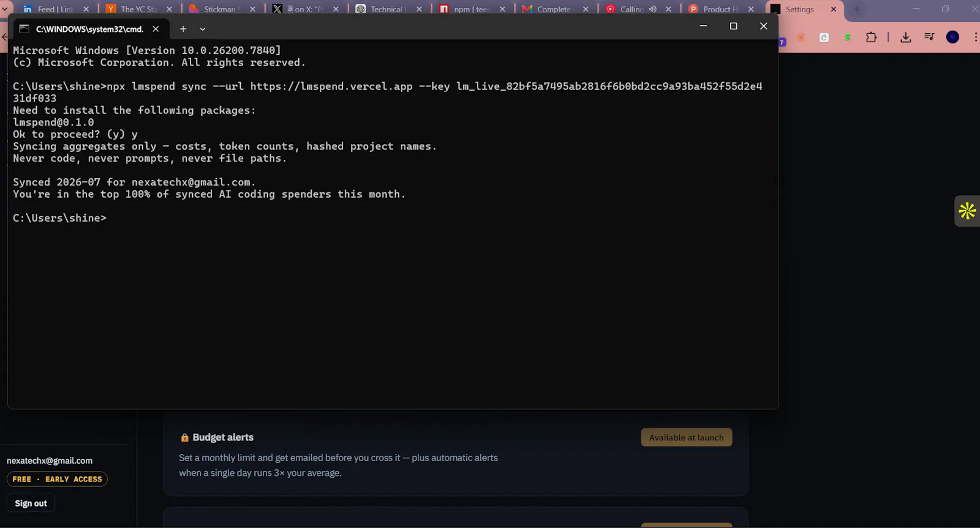
Task: Close the YC browser tab
Action: click(169, 9)
